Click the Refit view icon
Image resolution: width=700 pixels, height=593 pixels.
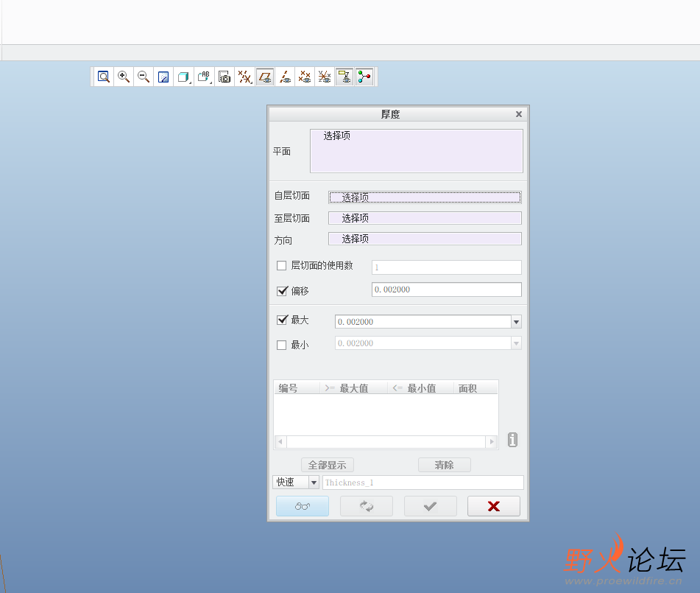coord(104,77)
